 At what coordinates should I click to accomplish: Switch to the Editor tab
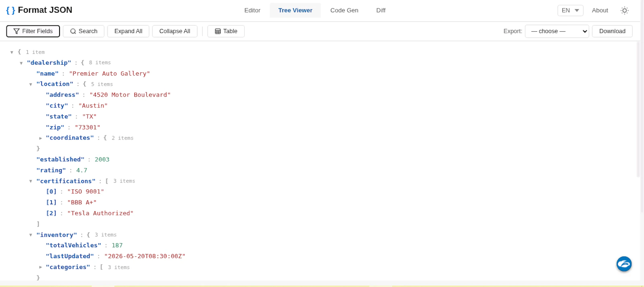(x=252, y=10)
